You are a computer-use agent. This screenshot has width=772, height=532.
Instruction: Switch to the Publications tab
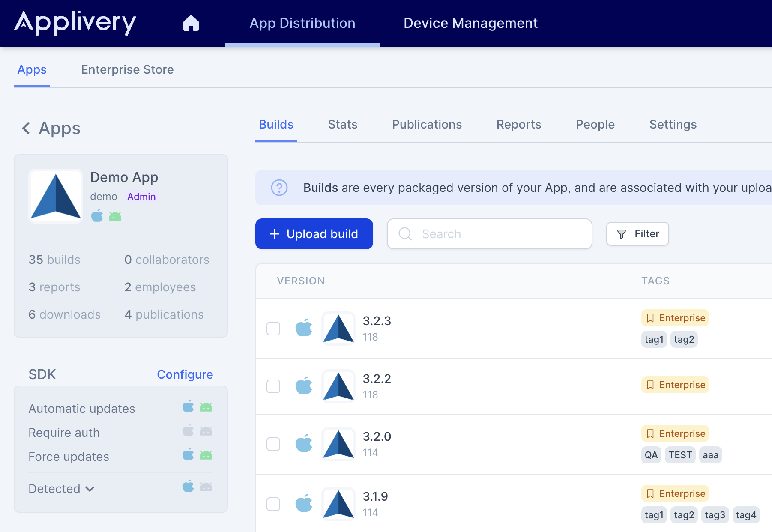(x=427, y=124)
